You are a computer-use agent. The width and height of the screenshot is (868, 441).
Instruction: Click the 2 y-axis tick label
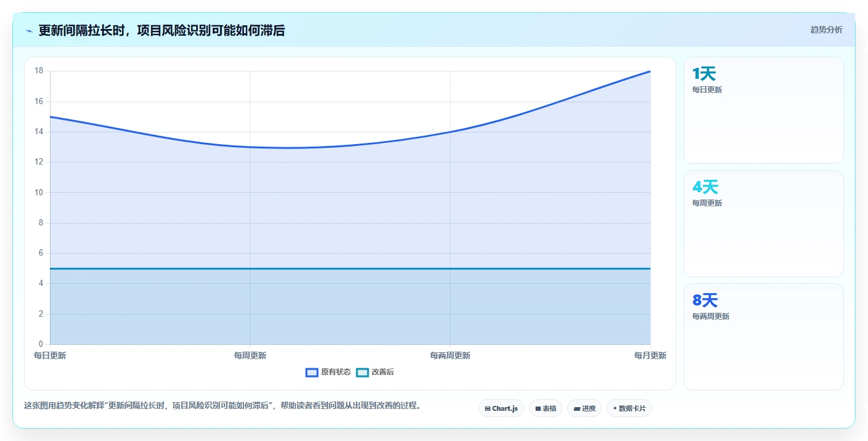point(41,314)
